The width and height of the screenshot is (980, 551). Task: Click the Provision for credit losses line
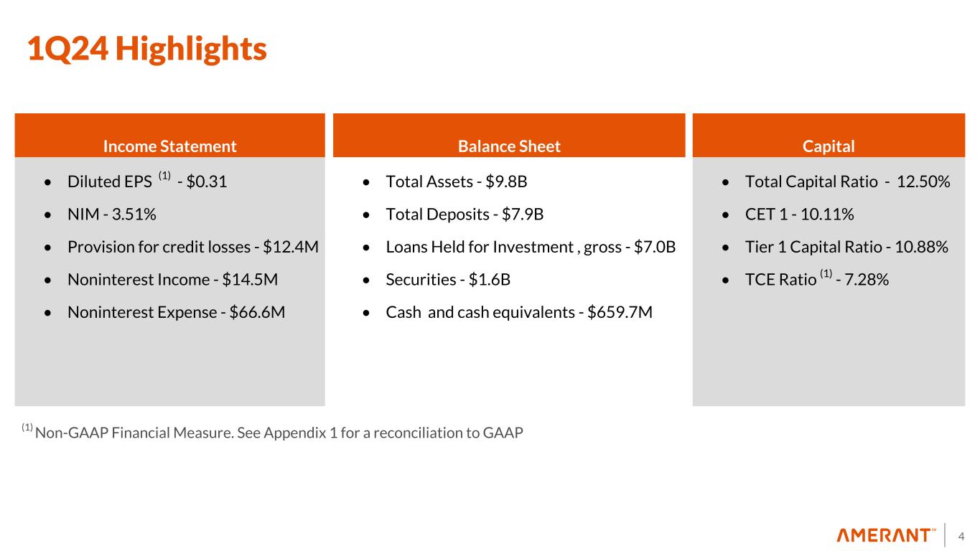click(x=193, y=247)
